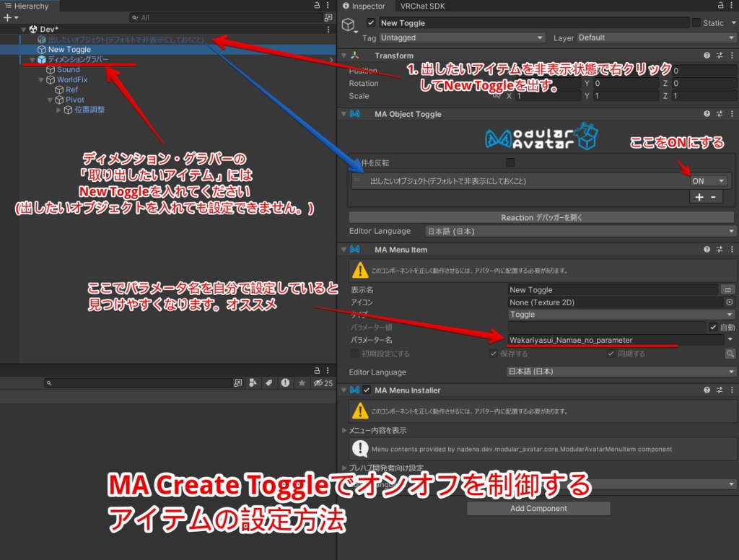Enable invert condition checkbox in Object Toggle
Viewport: 739px width, 560px height.
(510, 162)
